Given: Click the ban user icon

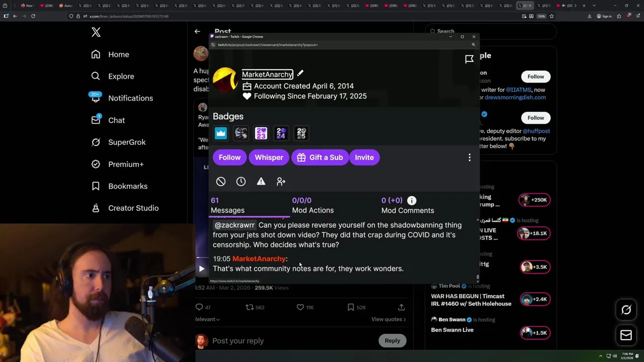Looking at the screenshot, I should pos(221,182).
